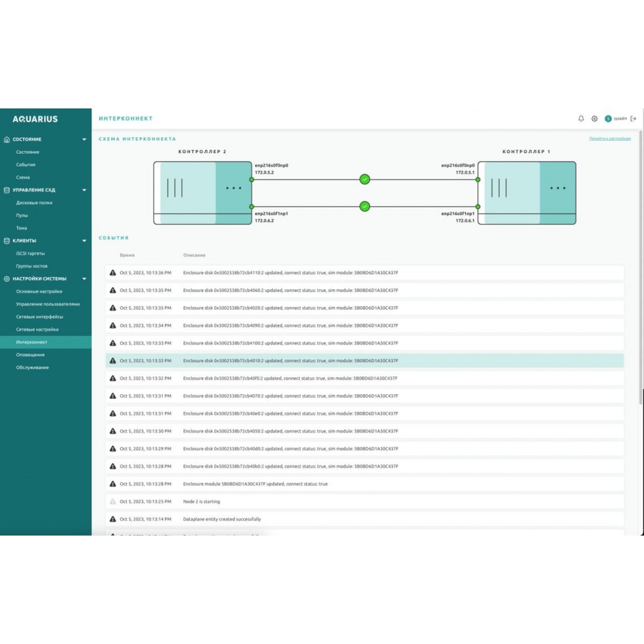Image resolution: width=644 pixels, height=644 pixels.
Task: Collapse the Управление СХД section arrow
Action: (x=84, y=190)
